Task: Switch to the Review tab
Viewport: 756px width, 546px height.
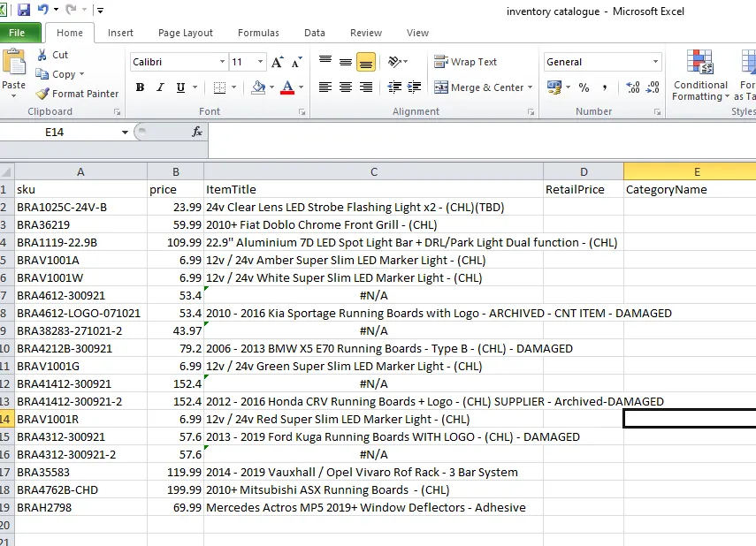Action: [365, 33]
